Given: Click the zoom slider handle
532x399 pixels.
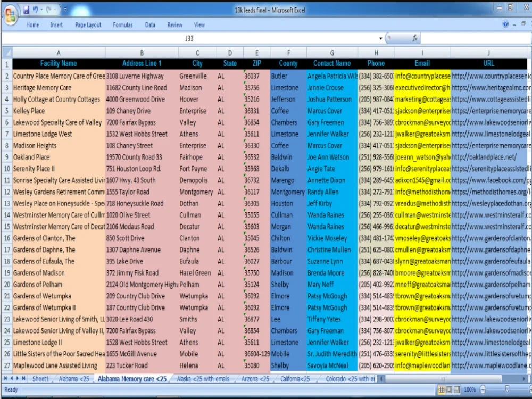Looking at the screenshot, I should click(507, 389).
